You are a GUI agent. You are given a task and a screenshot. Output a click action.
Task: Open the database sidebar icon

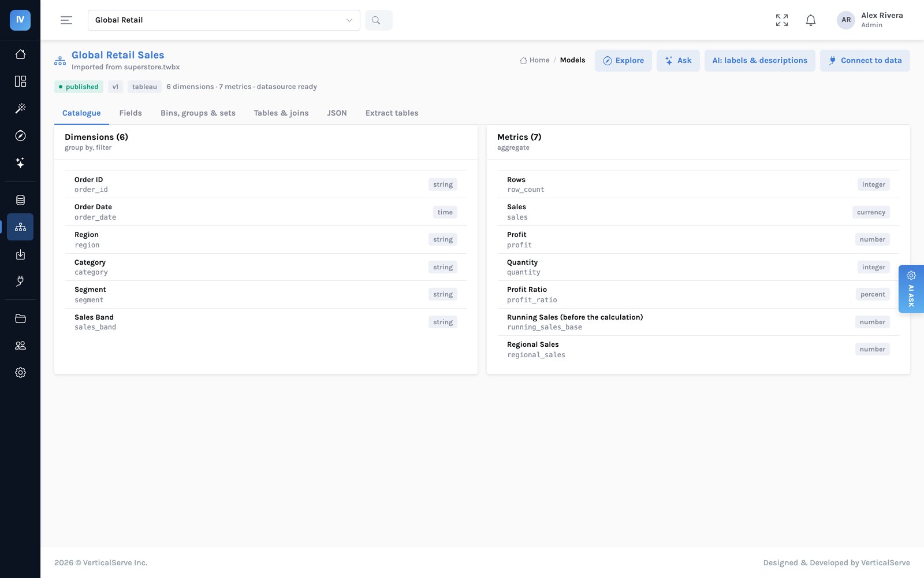pyautogui.click(x=20, y=200)
